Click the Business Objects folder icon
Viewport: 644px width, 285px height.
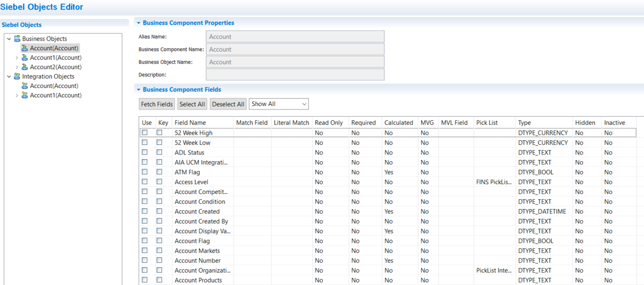[17, 38]
